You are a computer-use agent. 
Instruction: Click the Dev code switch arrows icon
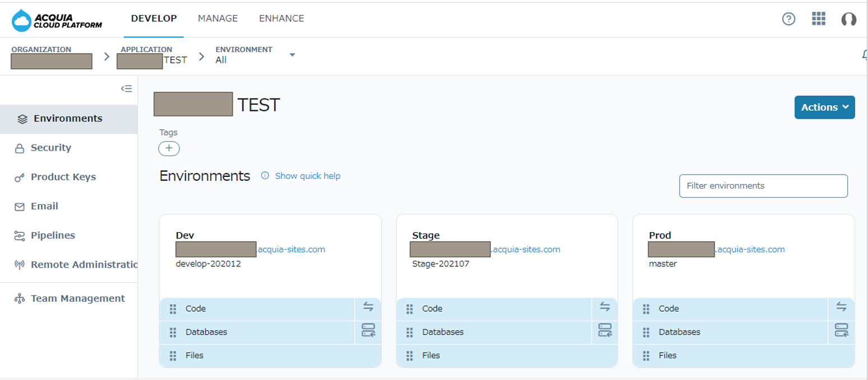tap(368, 307)
